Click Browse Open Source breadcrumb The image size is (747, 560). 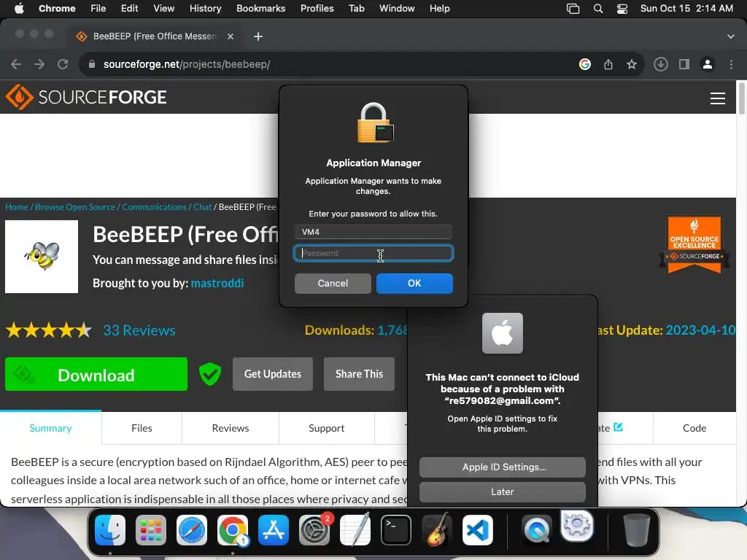pyautogui.click(x=75, y=206)
